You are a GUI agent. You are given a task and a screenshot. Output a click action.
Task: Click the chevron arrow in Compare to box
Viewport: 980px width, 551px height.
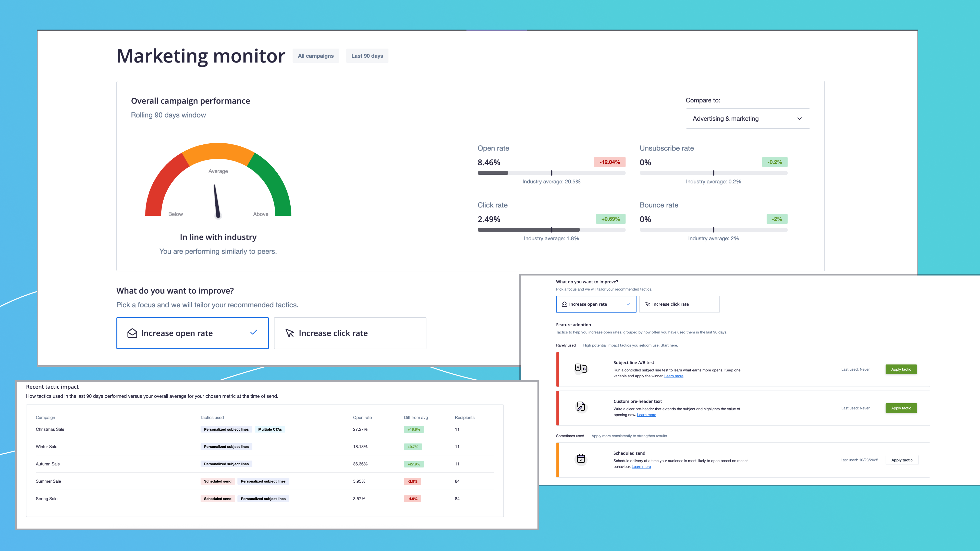pos(799,119)
